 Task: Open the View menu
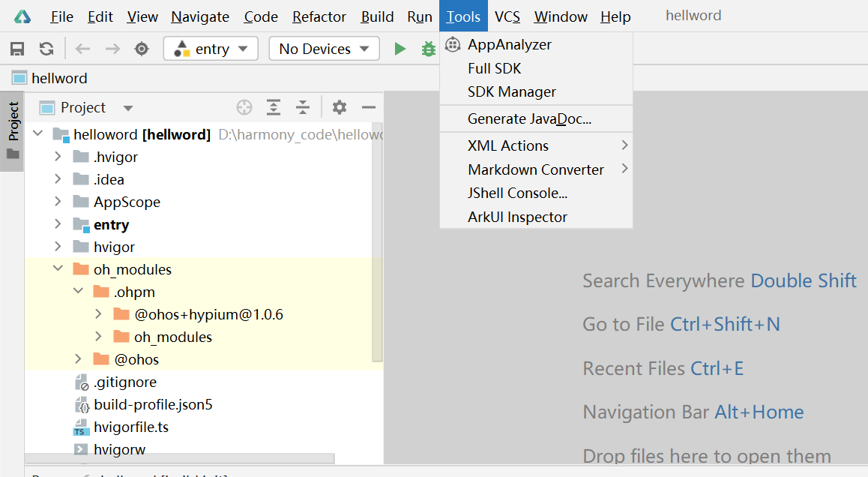click(x=142, y=16)
